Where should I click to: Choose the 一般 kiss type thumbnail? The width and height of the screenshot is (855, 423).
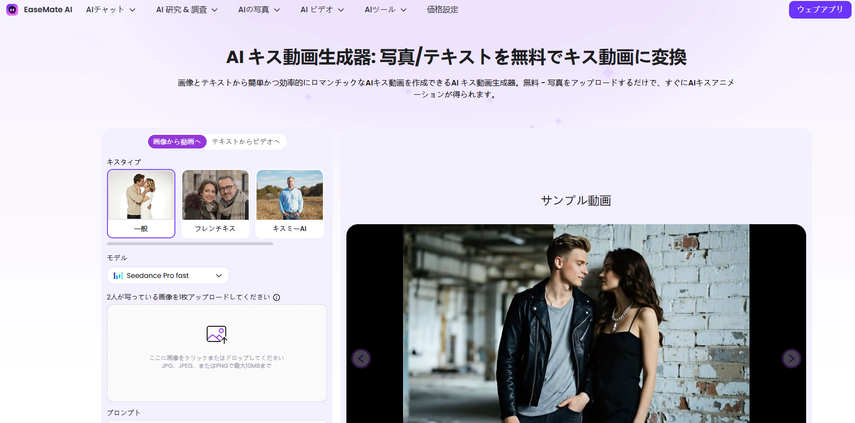(x=141, y=203)
